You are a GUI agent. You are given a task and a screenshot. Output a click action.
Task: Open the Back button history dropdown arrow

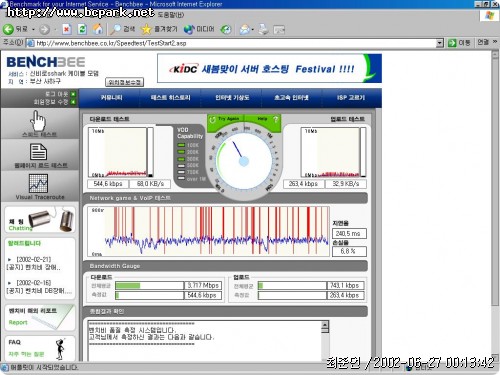[x=33, y=30]
